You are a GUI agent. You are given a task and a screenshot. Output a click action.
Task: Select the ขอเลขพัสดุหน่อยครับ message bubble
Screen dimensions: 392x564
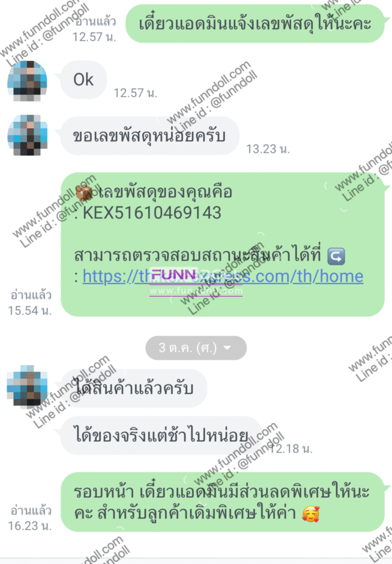coord(150,136)
